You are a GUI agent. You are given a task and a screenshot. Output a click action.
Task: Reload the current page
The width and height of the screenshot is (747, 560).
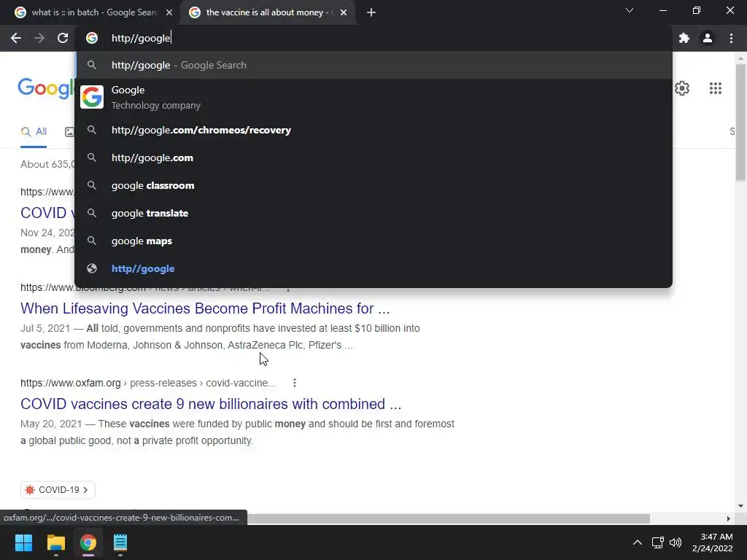click(63, 38)
